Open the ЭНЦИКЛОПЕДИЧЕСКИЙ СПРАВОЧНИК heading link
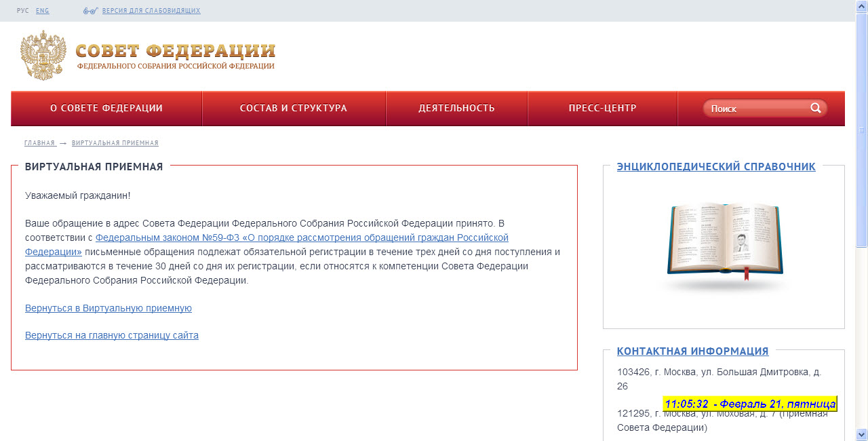Viewport: 868px width, 441px height. (x=716, y=166)
